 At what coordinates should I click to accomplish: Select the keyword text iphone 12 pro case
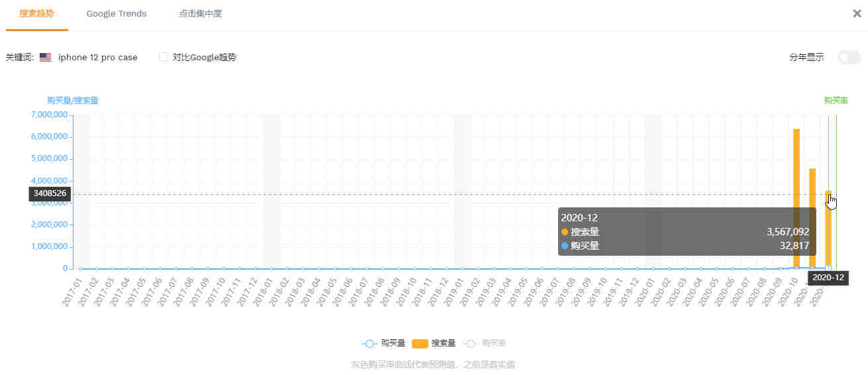tap(98, 58)
